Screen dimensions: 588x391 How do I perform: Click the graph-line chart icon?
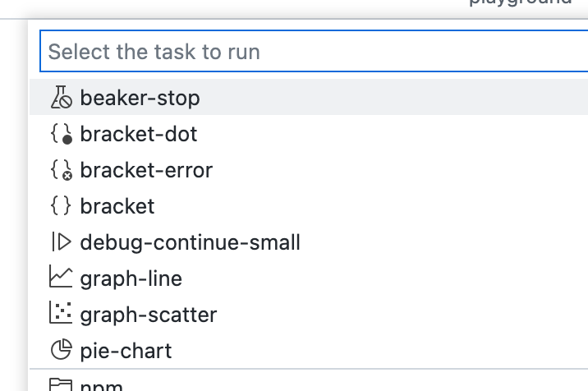pyautogui.click(x=61, y=278)
